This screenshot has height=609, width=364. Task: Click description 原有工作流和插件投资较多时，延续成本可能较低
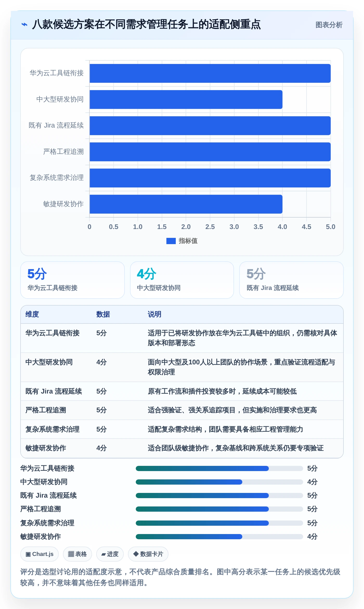(x=222, y=391)
